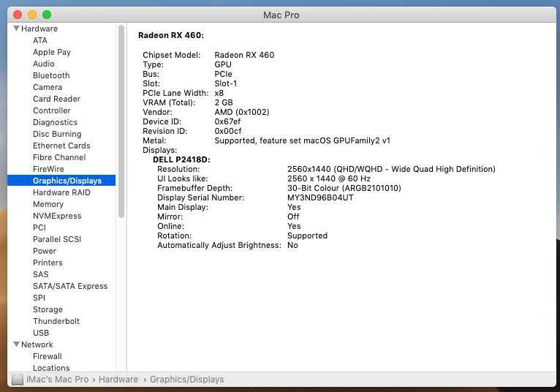Select the Hardware category header
Viewport: 560px width, 392px height.
pos(39,29)
